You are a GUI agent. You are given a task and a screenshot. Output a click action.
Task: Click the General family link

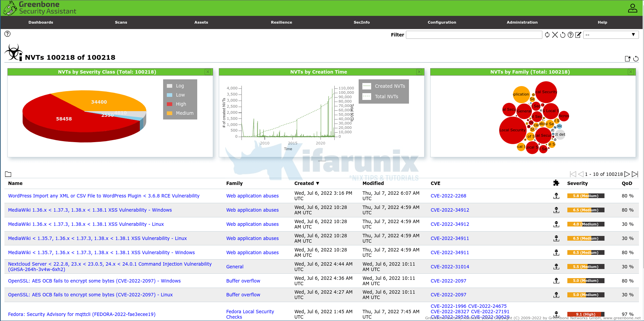point(235,267)
